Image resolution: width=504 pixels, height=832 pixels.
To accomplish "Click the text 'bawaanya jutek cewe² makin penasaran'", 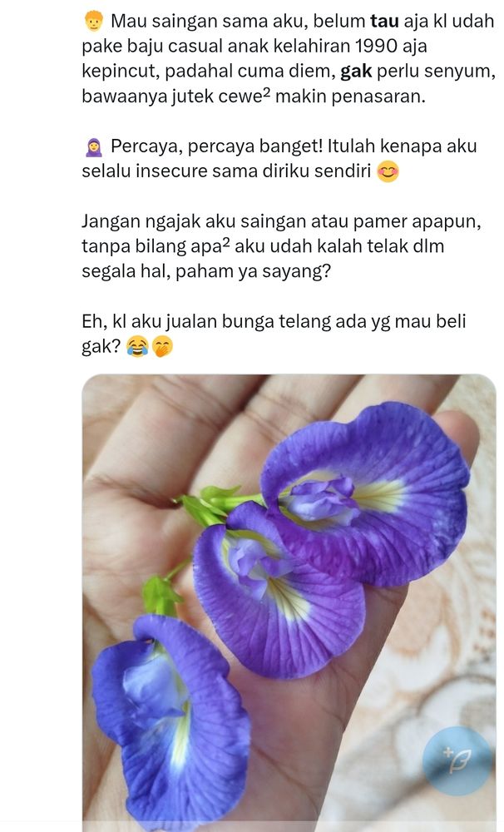I will pos(253,96).
